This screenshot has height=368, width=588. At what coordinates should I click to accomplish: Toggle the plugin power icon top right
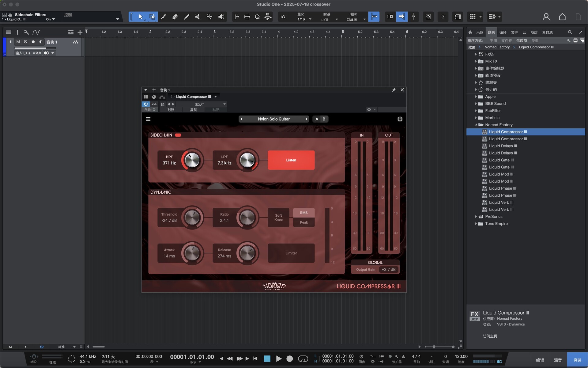pos(400,119)
